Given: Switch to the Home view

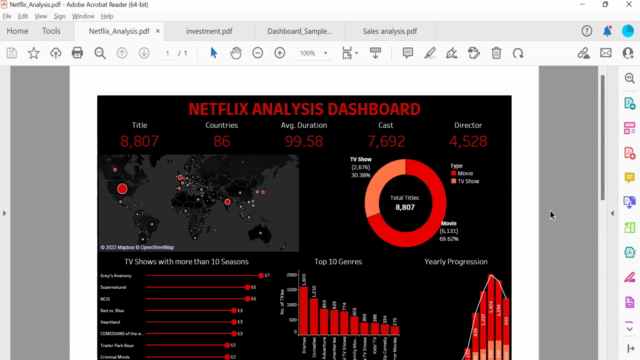Looking at the screenshot, I should [17, 31].
